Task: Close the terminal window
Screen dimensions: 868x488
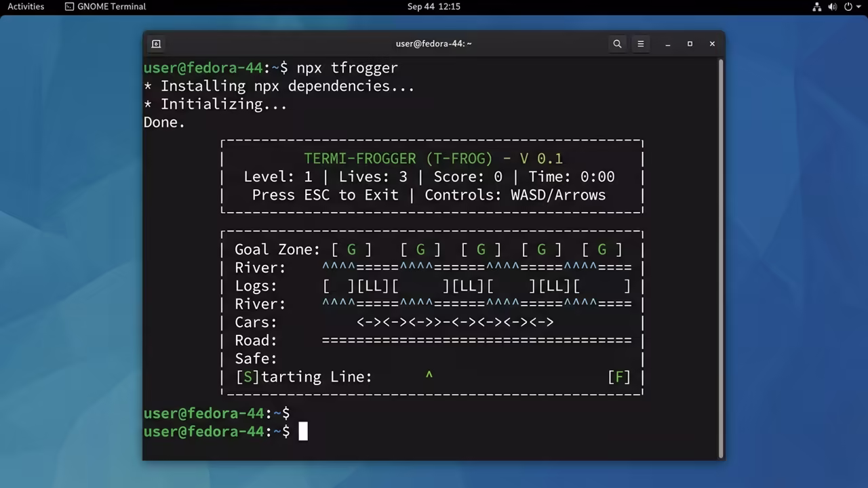Action: coord(712,43)
